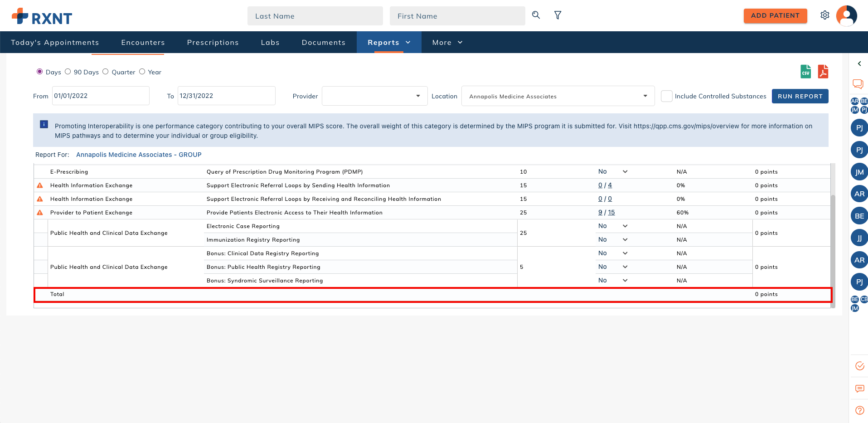Select the Year radio button
Image resolution: width=868 pixels, height=423 pixels.
click(x=142, y=72)
